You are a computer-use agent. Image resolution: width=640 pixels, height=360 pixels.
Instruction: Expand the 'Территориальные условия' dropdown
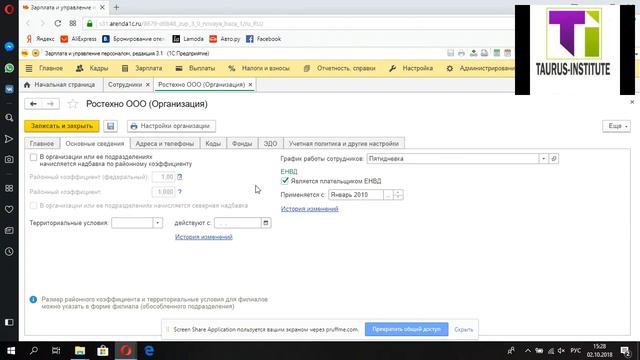point(158,223)
